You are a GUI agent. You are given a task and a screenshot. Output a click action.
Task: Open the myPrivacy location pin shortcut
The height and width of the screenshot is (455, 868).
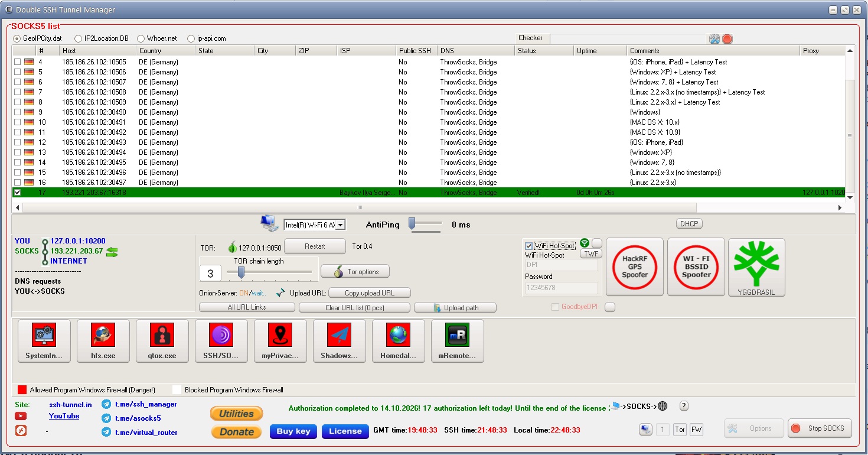(280, 340)
